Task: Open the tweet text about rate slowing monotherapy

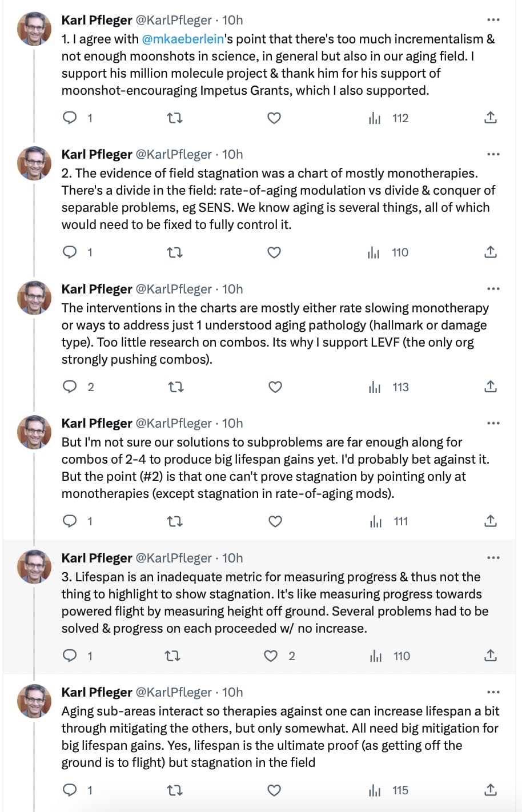Action: point(275,333)
